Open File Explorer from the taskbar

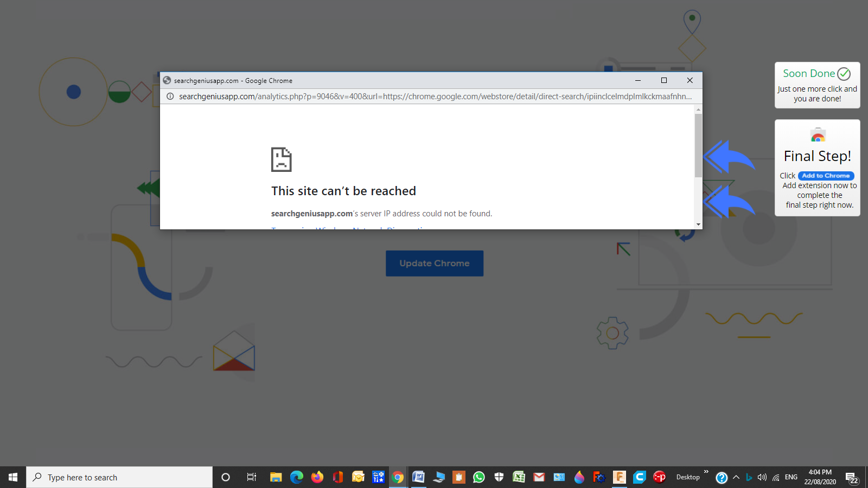[276, 477]
